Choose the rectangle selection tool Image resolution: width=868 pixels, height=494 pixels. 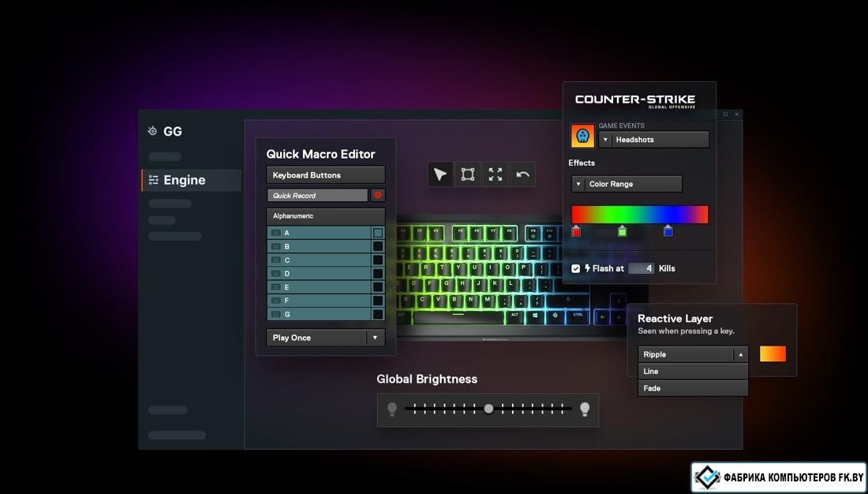pos(468,174)
